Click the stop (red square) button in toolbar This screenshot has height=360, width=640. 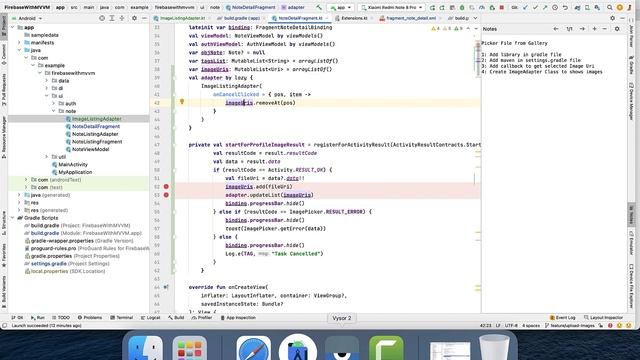(x=502, y=7)
